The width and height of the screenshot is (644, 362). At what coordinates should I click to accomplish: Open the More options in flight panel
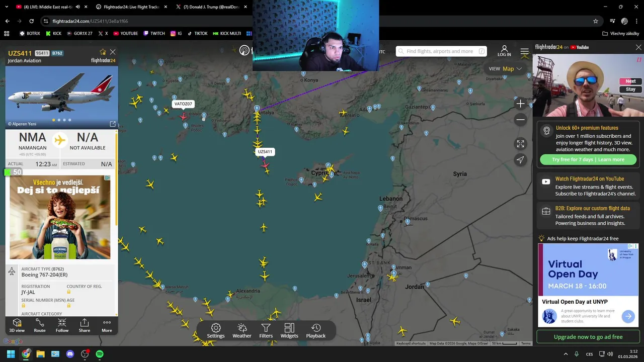tap(107, 325)
